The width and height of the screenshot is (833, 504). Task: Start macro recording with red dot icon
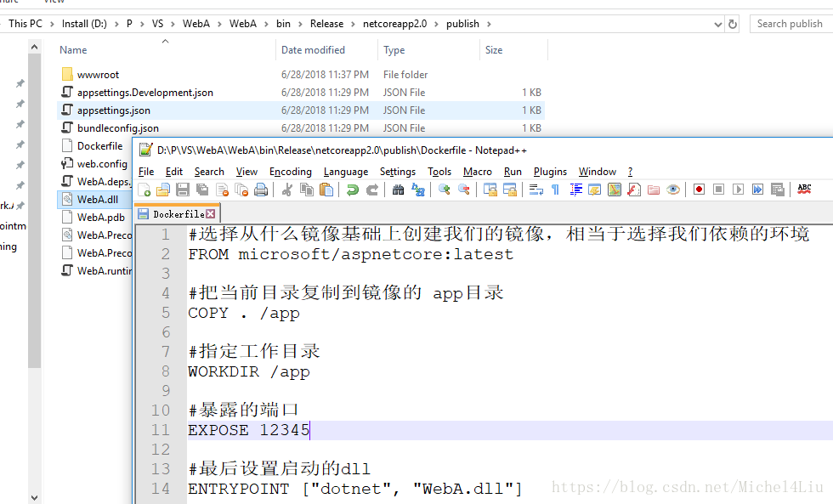[699, 190]
